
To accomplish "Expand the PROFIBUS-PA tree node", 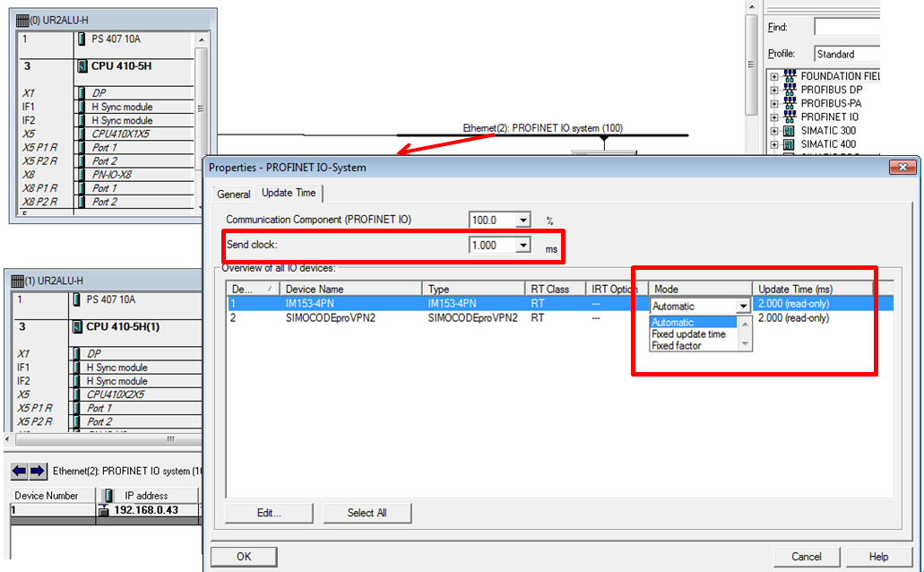I will 774,104.
